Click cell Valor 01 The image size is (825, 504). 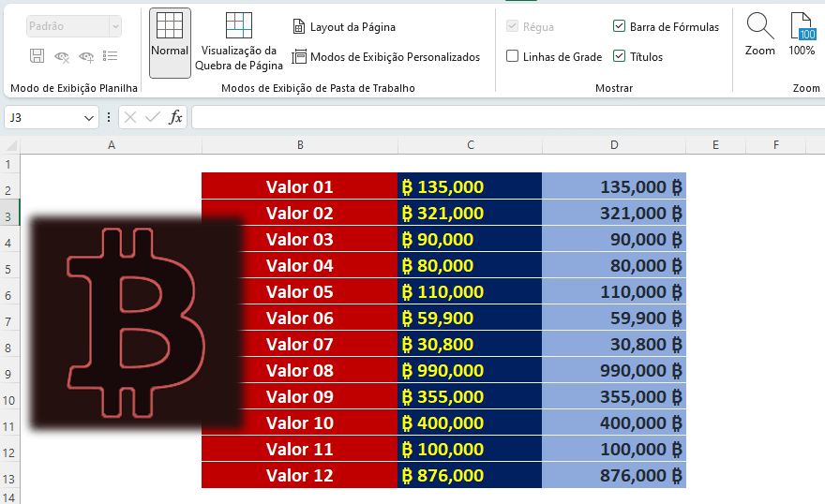pos(299,186)
